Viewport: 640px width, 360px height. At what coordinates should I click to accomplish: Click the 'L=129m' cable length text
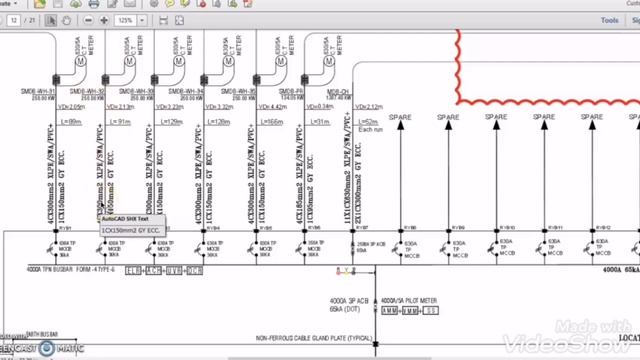pyautogui.click(x=171, y=122)
